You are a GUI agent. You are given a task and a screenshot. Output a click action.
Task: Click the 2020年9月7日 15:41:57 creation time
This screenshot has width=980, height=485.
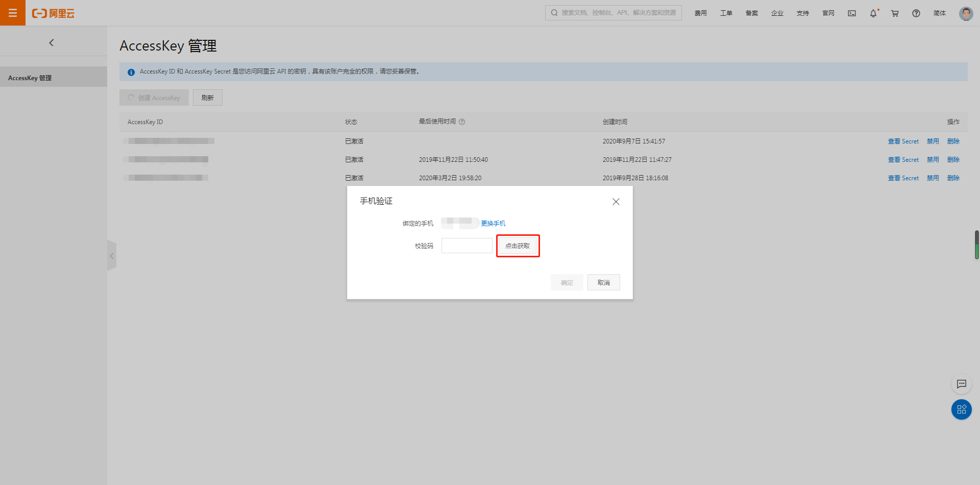point(634,141)
